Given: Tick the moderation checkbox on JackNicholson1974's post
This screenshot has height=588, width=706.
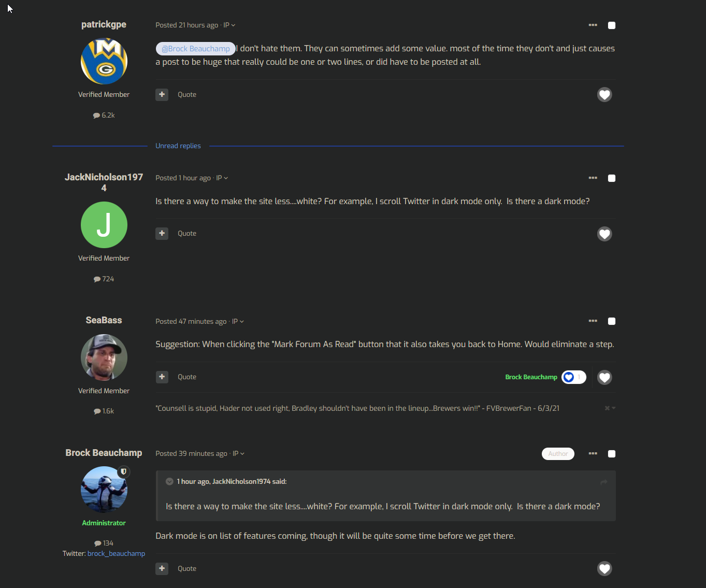Looking at the screenshot, I should coord(612,178).
